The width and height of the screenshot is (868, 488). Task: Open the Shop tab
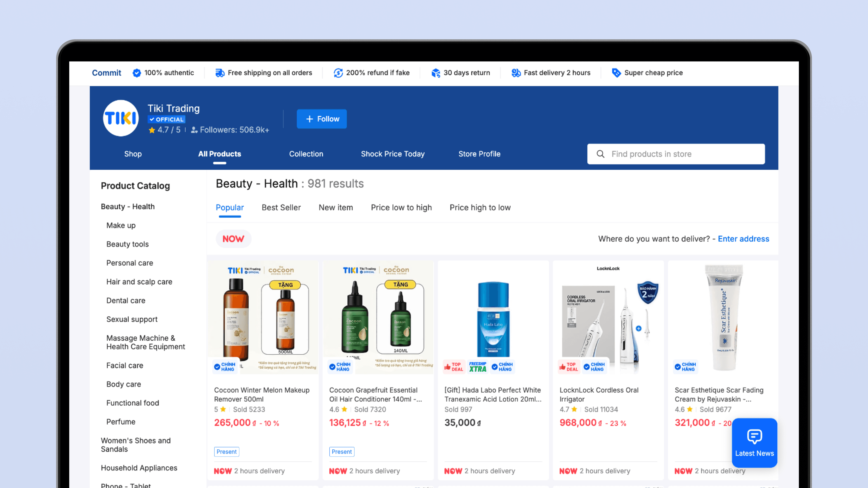tap(133, 154)
